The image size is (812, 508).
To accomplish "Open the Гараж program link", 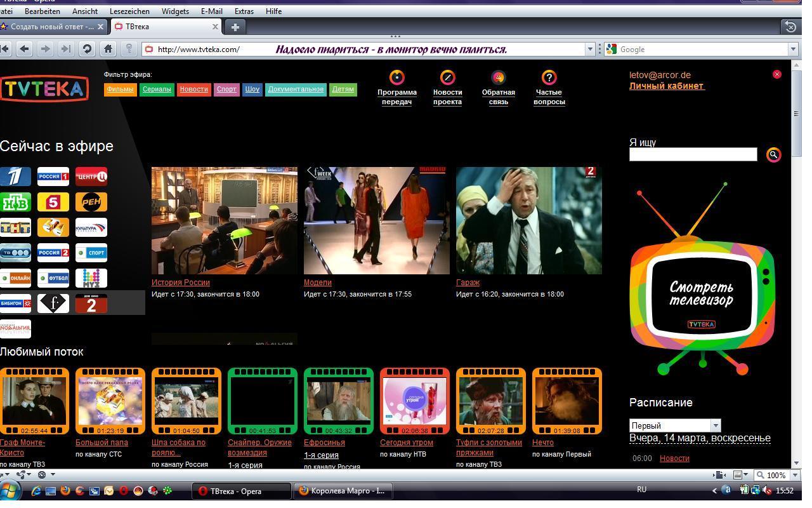I will point(468,283).
